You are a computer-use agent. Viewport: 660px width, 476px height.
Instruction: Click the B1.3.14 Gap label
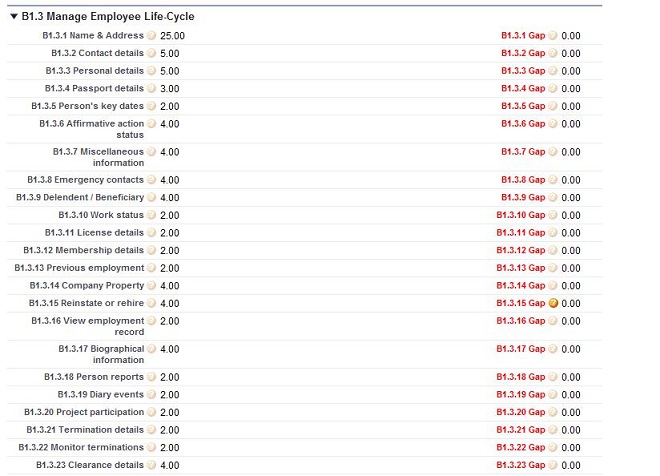tap(521, 286)
